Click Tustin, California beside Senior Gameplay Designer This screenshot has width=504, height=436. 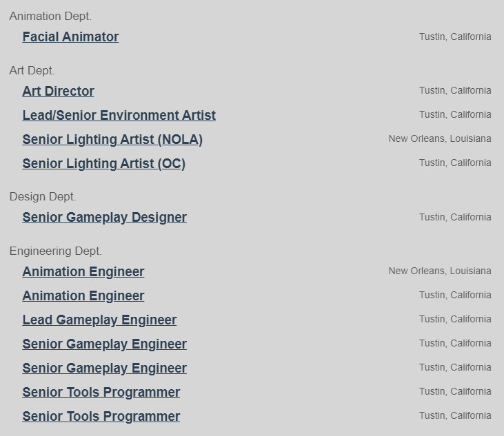click(455, 217)
